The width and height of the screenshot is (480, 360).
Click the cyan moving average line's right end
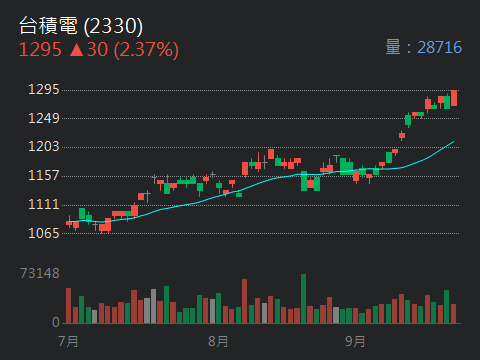[453, 142]
